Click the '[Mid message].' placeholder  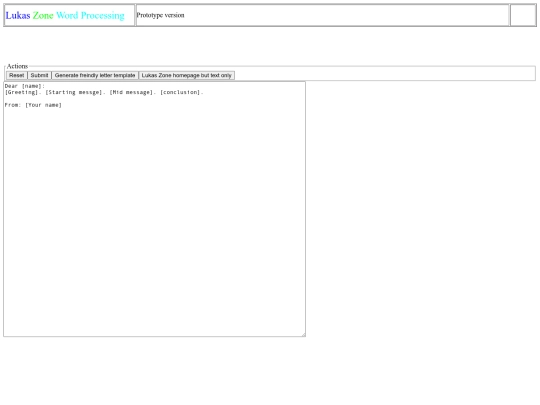pos(133,92)
